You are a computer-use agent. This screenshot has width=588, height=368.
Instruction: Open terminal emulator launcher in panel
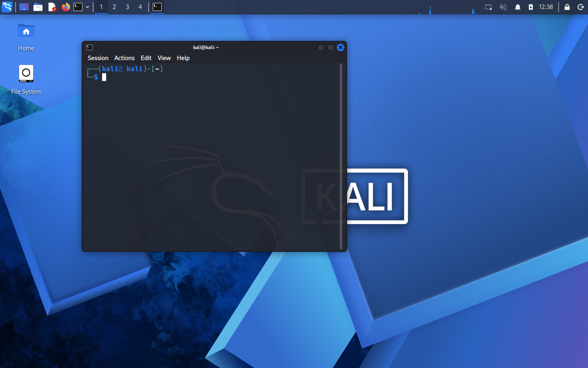point(78,7)
